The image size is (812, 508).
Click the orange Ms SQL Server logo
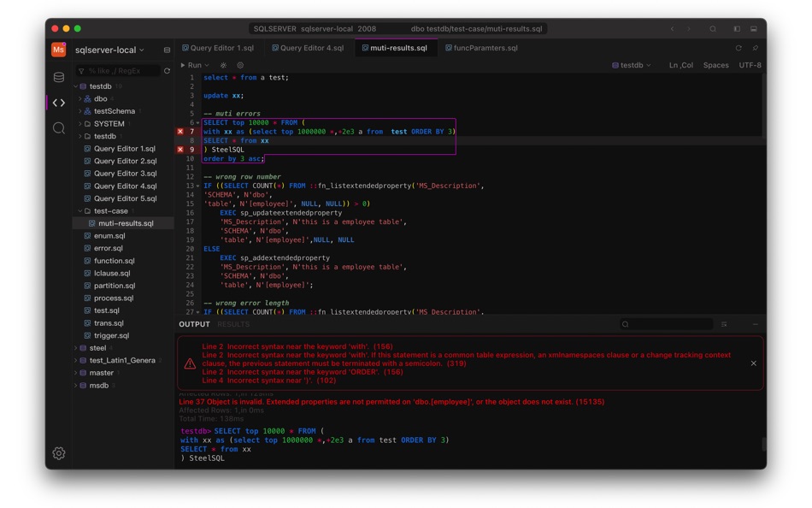tap(58, 50)
